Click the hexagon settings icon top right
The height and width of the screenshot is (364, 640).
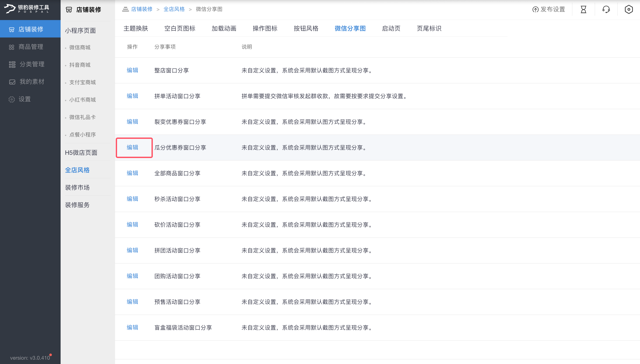(628, 10)
